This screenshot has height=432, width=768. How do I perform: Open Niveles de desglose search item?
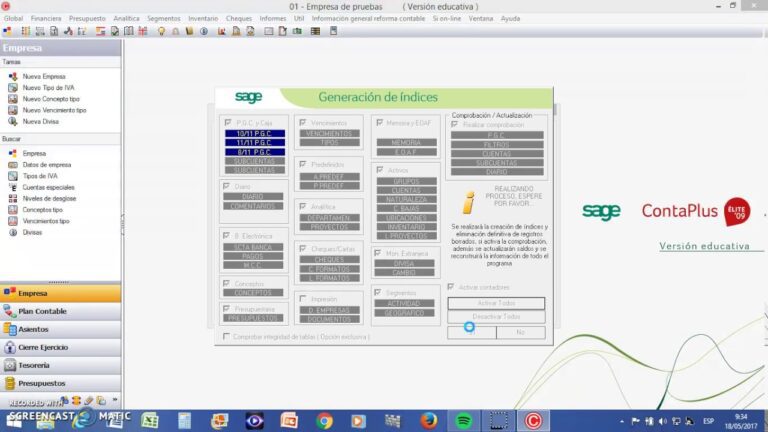pyautogui.click(x=49, y=198)
